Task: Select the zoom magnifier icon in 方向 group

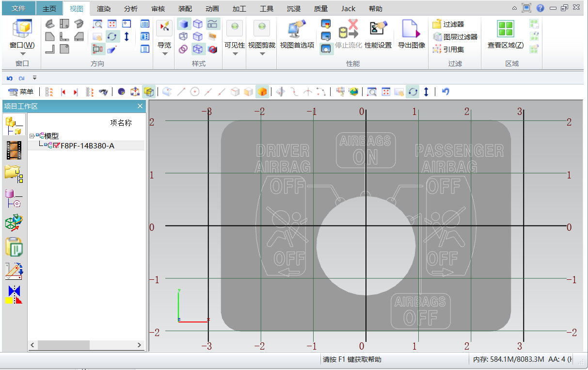Action: click(x=97, y=23)
